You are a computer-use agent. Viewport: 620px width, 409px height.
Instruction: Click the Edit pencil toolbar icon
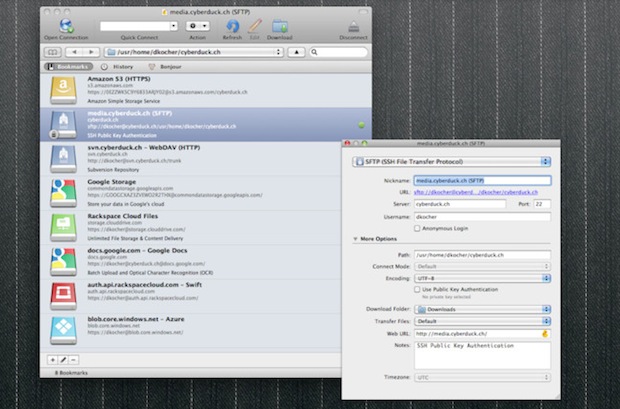255,26
